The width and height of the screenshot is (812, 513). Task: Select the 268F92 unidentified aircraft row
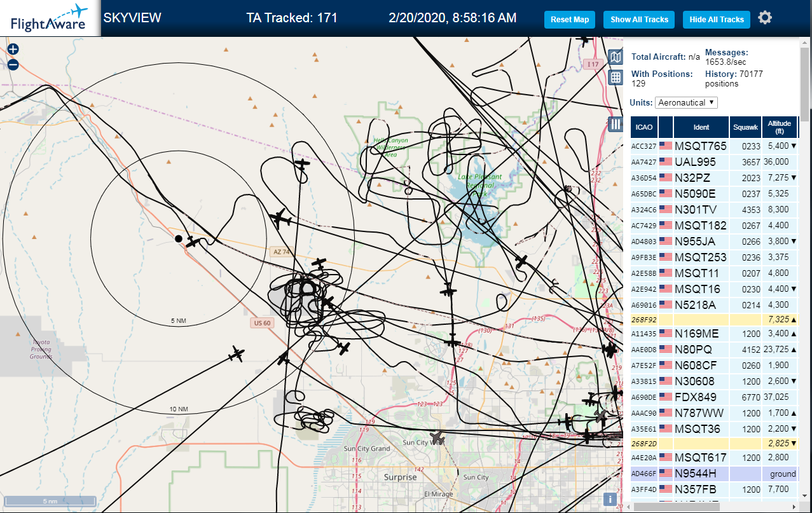[x=714, y=318]
